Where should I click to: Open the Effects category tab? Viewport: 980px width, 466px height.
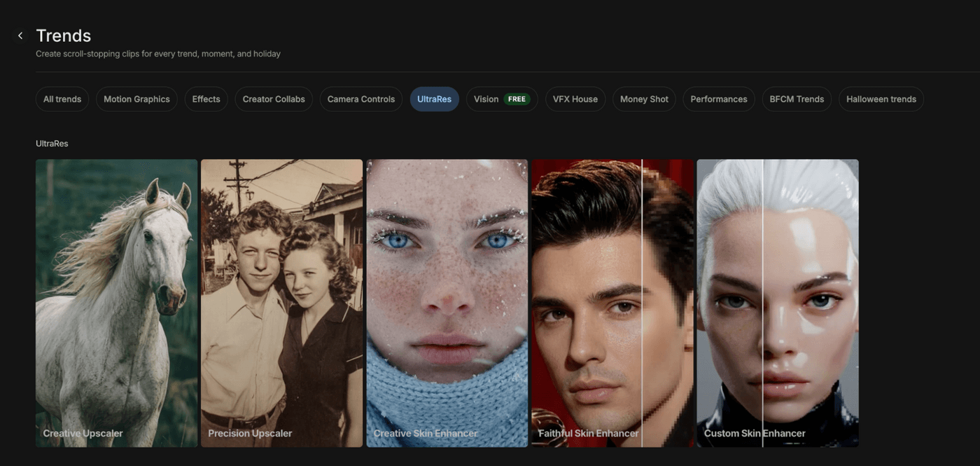pos(206,99)
